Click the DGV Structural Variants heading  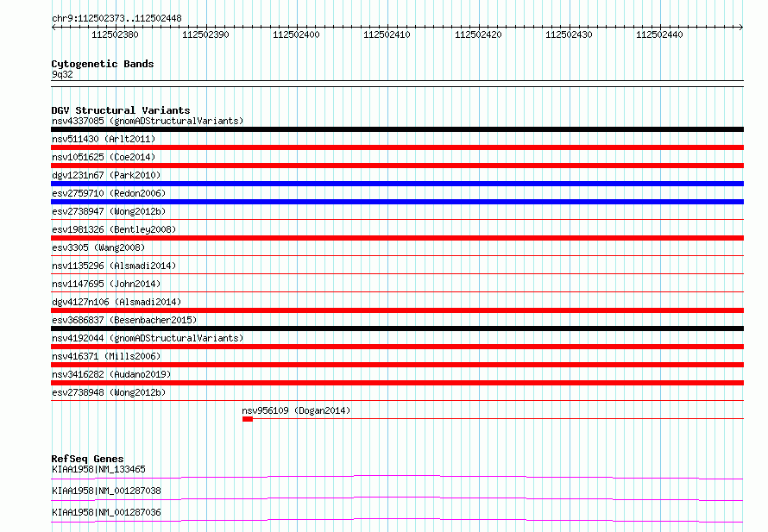point(121,110)
